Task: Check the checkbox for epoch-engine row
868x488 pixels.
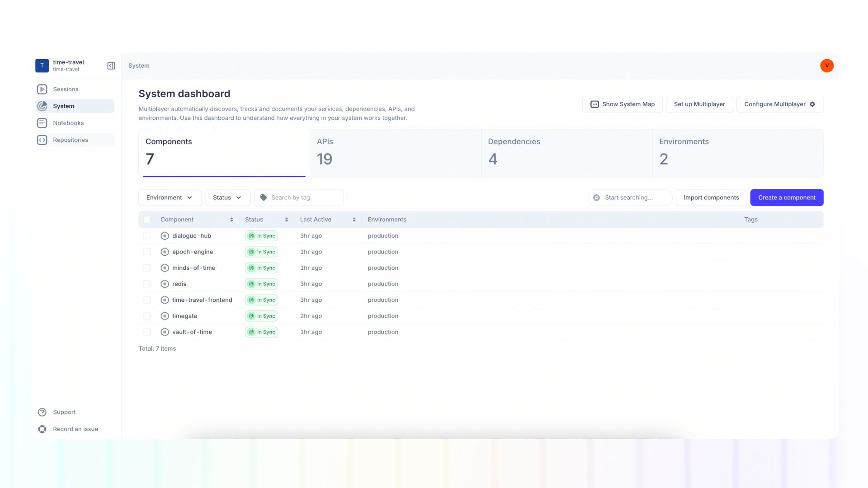Action: click(147, 252)
